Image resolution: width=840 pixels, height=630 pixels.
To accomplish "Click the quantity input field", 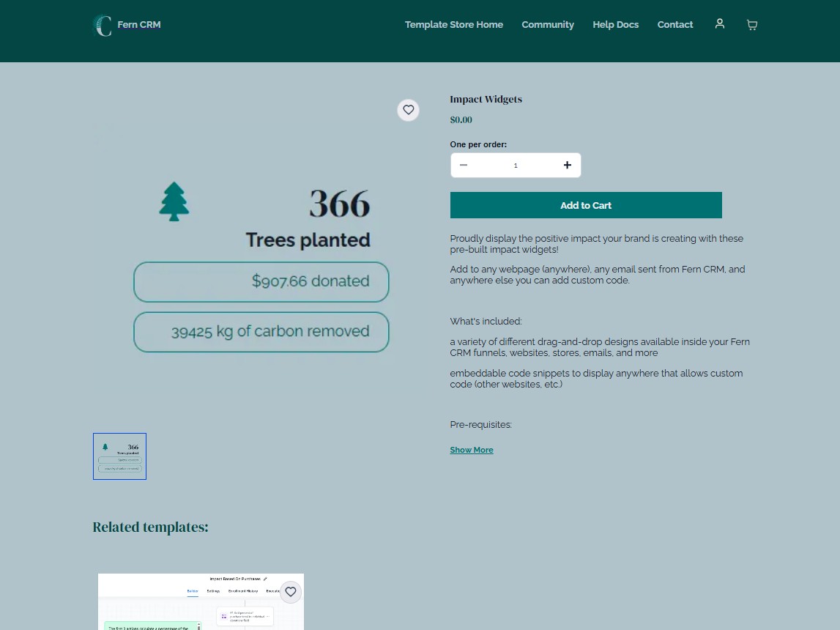I will [x=516, y=165].
